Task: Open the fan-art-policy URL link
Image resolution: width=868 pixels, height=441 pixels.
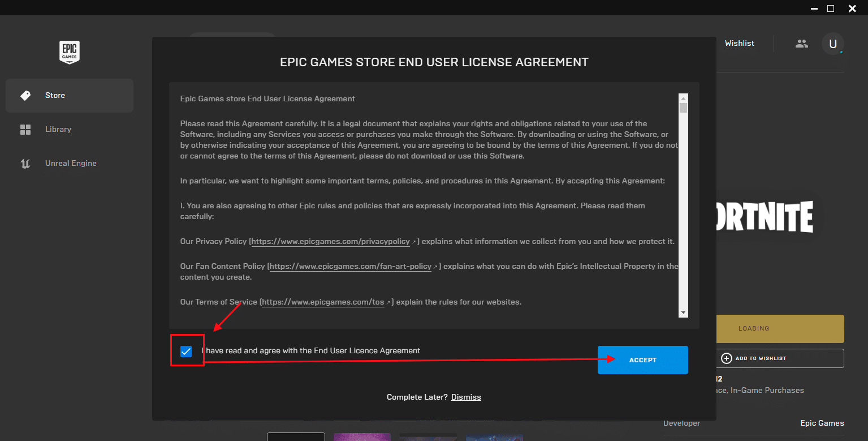Action: coord(351,267)
